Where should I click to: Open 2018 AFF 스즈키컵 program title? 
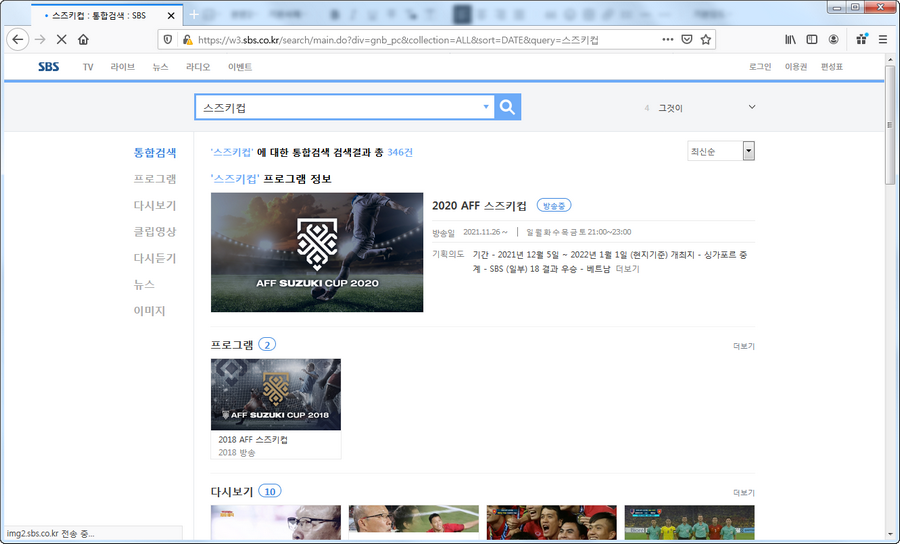[x=253, y=440]
